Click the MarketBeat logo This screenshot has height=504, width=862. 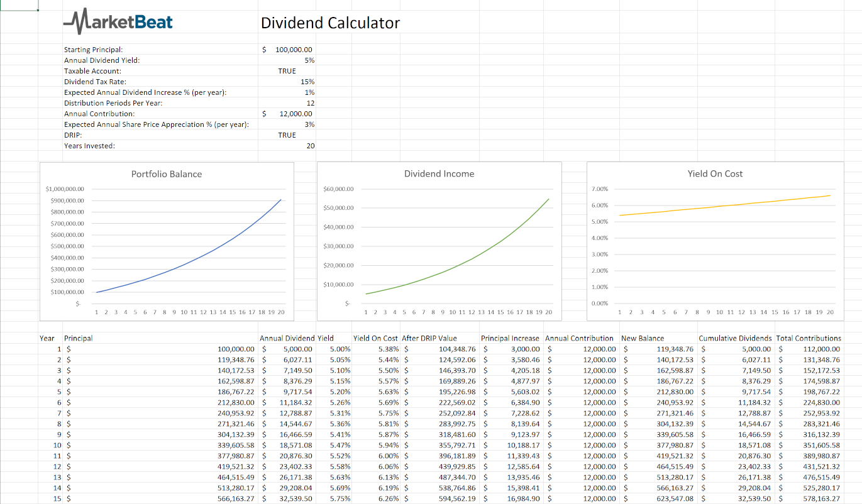point(118,23)
